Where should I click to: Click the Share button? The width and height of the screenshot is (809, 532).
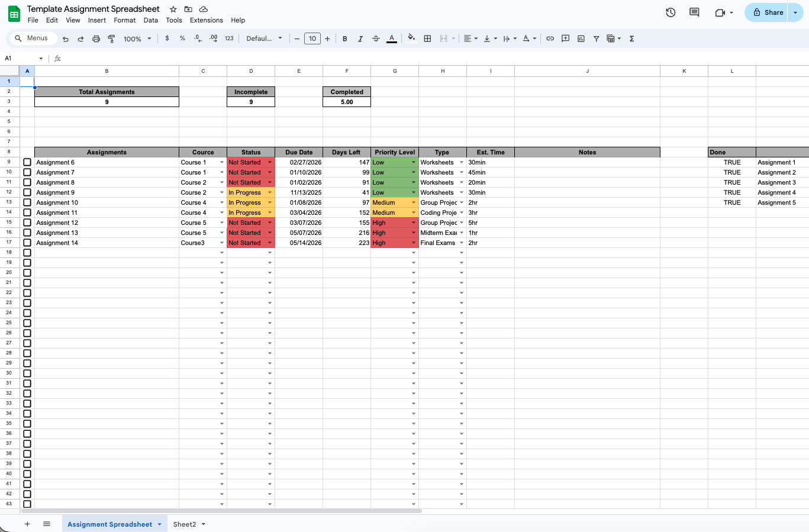tap(766, 12)
